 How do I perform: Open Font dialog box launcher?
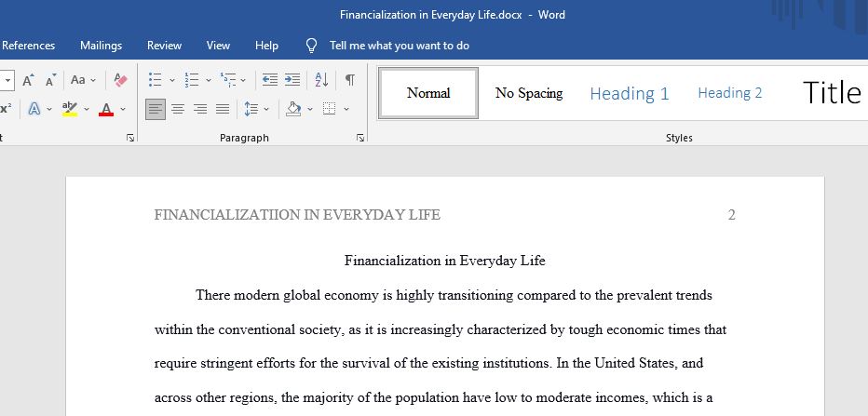point(130,138)
